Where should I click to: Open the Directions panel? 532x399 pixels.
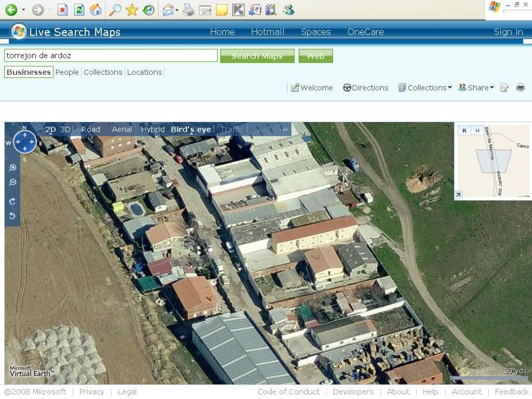(366, 88)
